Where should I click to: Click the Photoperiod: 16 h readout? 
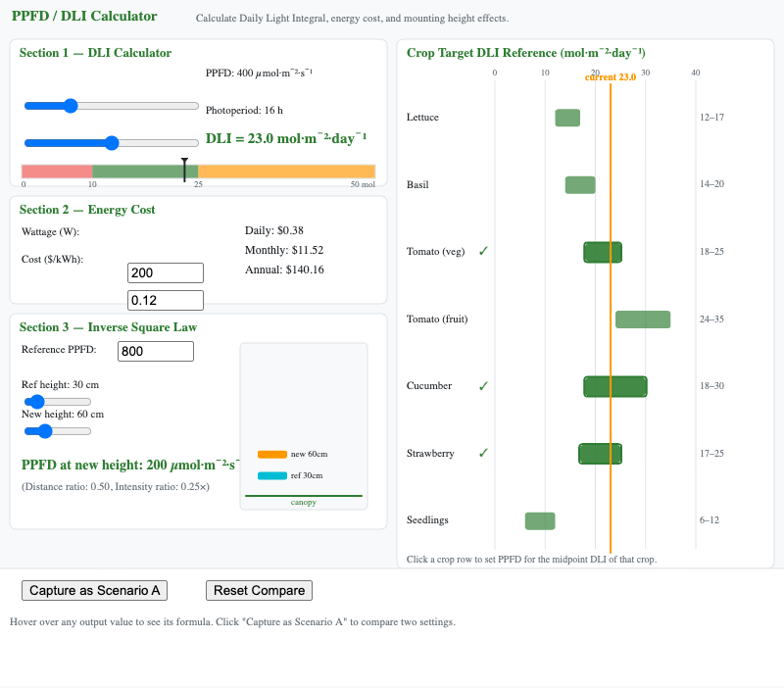click(x=244, y=111)
